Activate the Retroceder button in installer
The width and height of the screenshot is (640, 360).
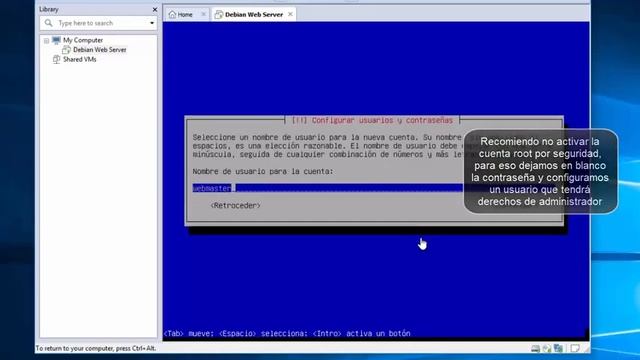[x=236, y=206]
